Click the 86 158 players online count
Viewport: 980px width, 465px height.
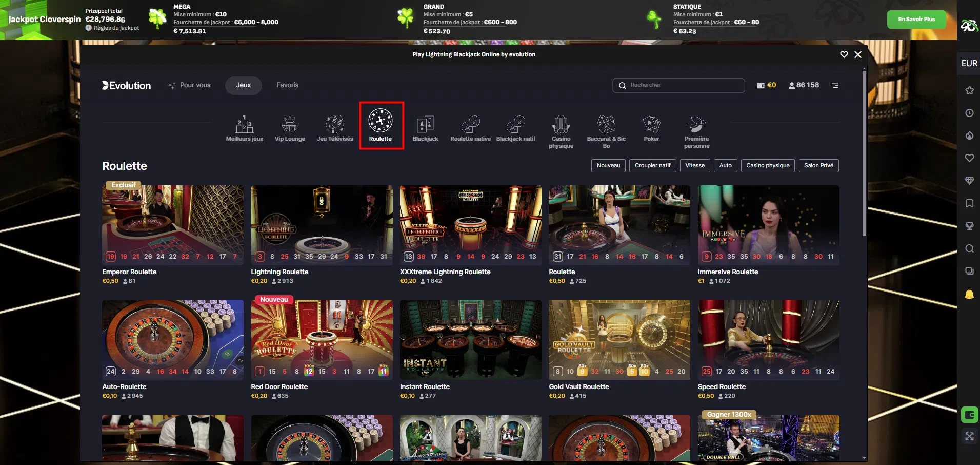click(x=804, y=85)
